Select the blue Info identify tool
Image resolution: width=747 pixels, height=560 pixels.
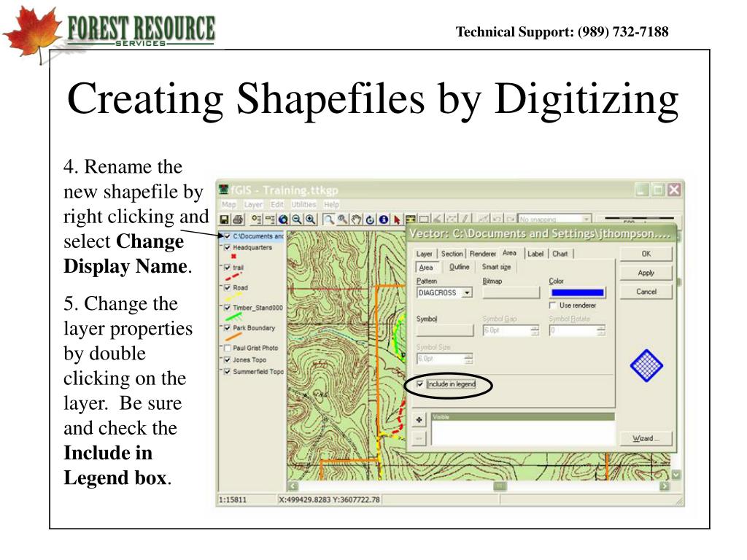click(384, 219)
